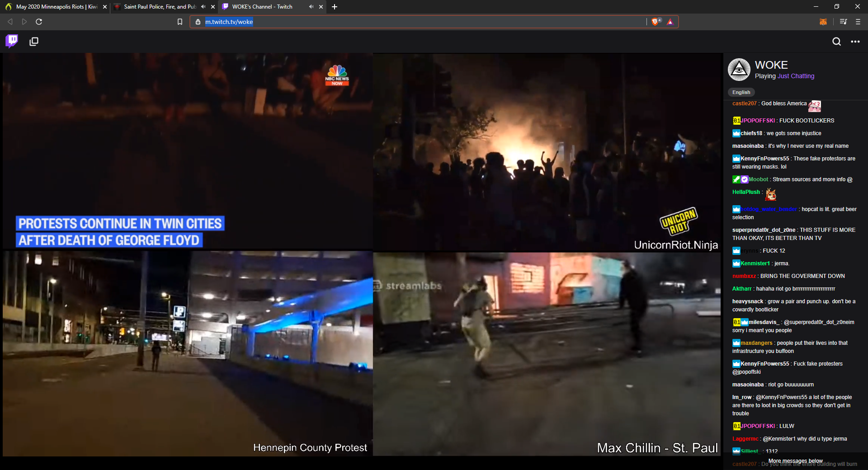The width and height of the screenshot is (868, 470).
Task: Click the message "Stream sources and more info @"
Action: 812,179
